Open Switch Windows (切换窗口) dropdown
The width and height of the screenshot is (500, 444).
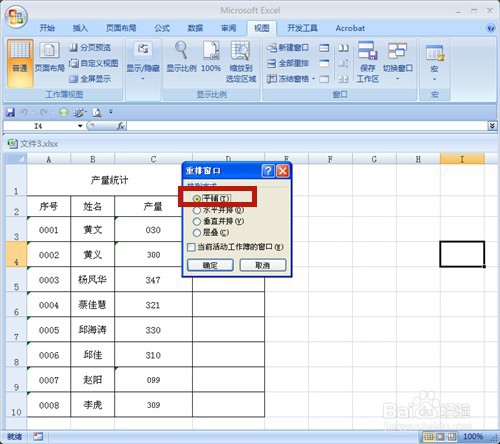pos(397,62)
